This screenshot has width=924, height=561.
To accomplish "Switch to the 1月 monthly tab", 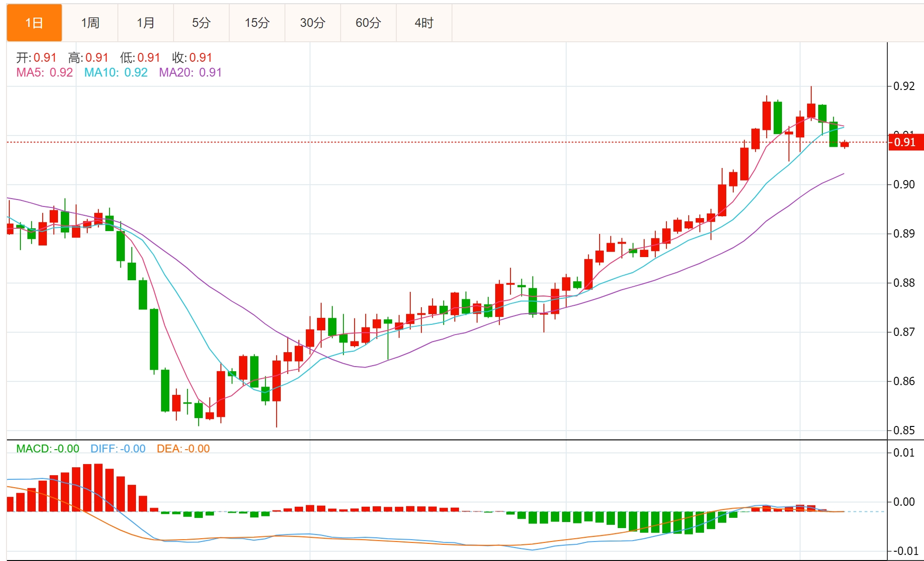I will pos(146,23).
